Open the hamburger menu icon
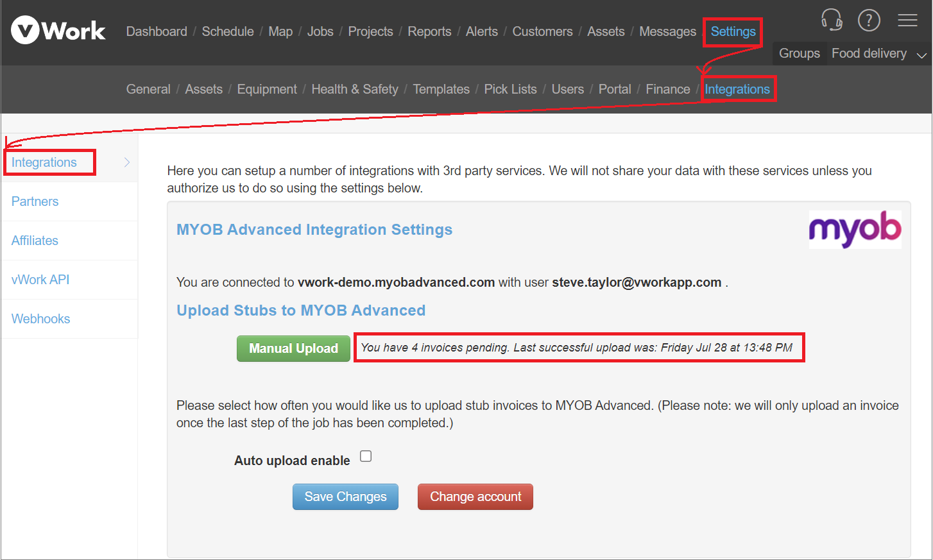 coord(907,20)
